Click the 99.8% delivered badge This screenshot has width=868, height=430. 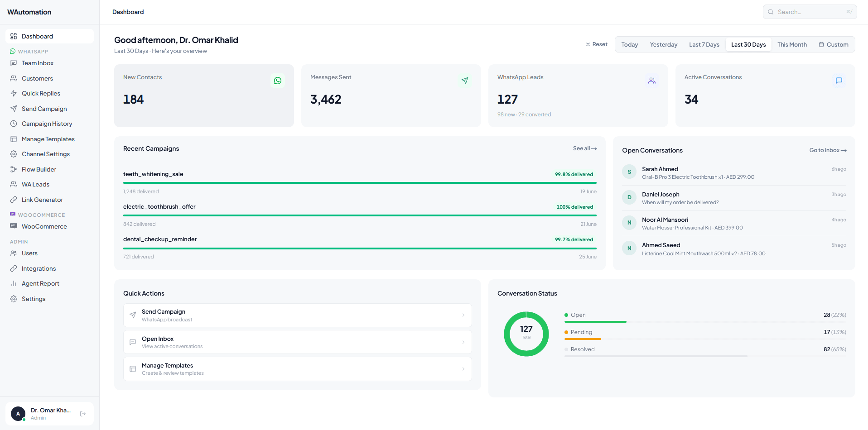[574, 174]
